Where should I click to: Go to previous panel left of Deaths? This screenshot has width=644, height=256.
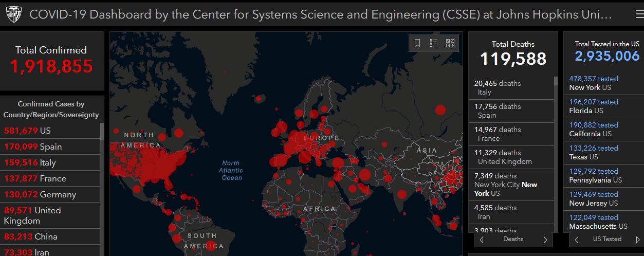pos(482,240)
